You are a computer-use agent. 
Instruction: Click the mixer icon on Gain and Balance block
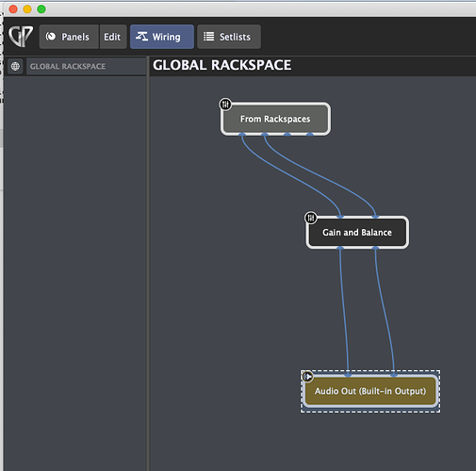tap(311, 218)
